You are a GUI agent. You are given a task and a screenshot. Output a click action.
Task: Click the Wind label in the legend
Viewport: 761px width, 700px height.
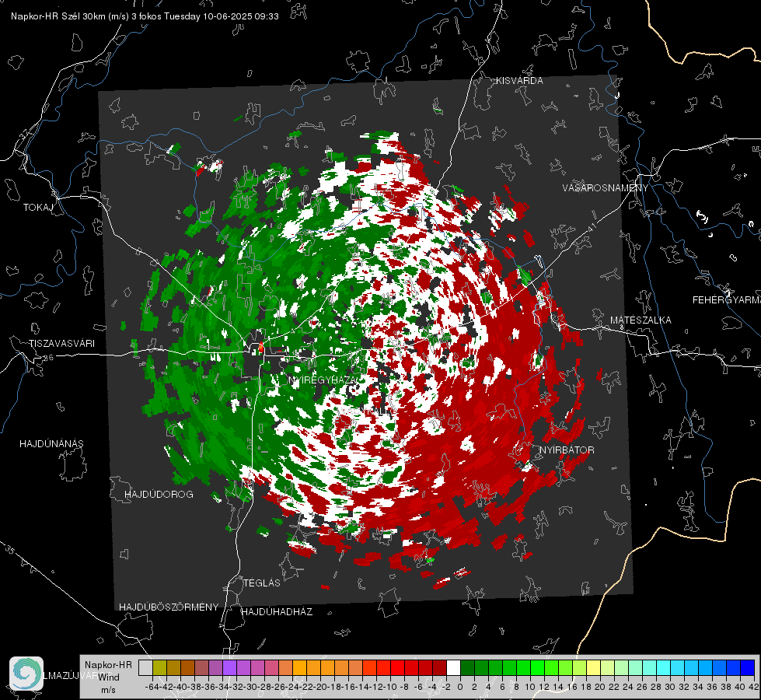click(x=109, y=677)
